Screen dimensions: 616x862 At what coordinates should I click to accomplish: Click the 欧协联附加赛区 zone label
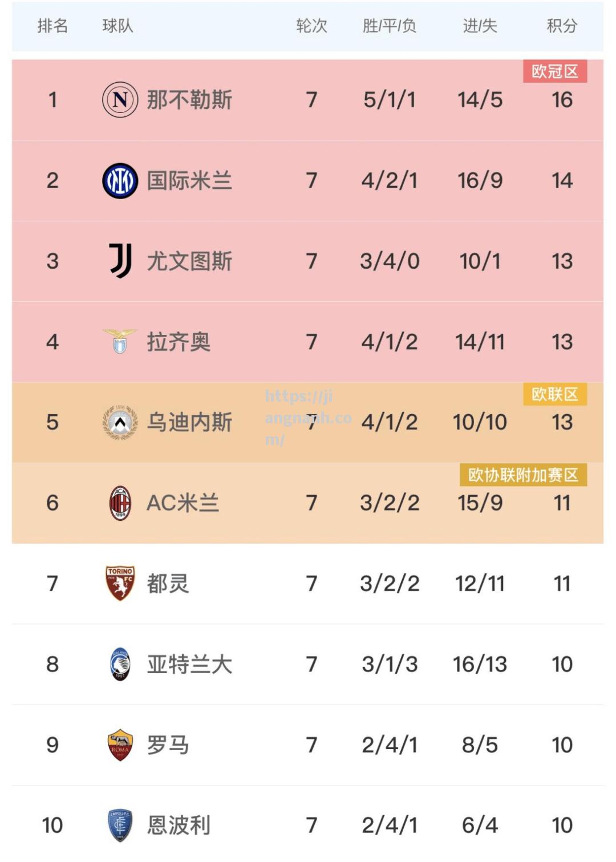524,475
